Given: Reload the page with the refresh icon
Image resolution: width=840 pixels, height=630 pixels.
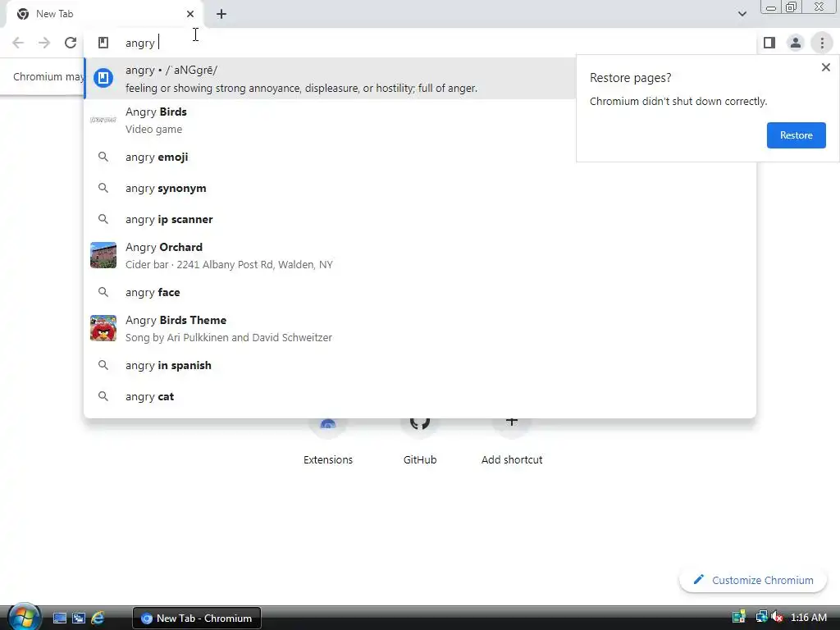Looking at the screenshot, I should click(71, 43).
